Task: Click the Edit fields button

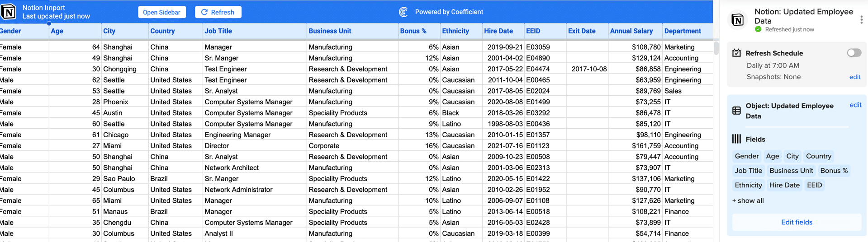Action: click(x=797, y=222)
